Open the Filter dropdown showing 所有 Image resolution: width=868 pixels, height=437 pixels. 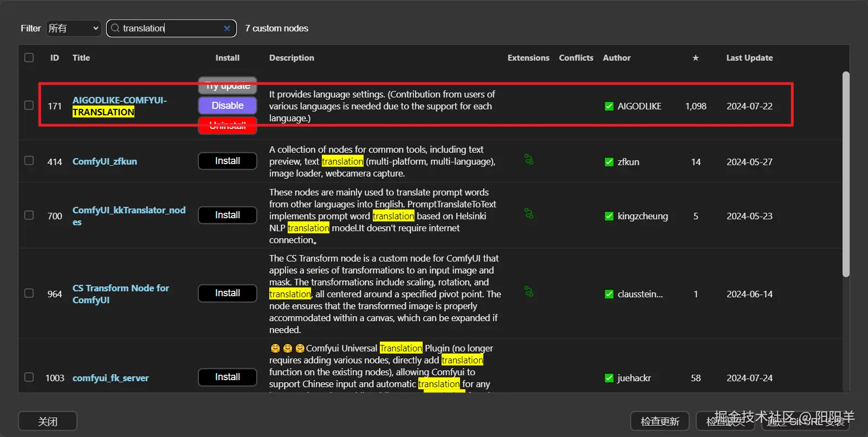pyautogui.click(x=74, y=28)
